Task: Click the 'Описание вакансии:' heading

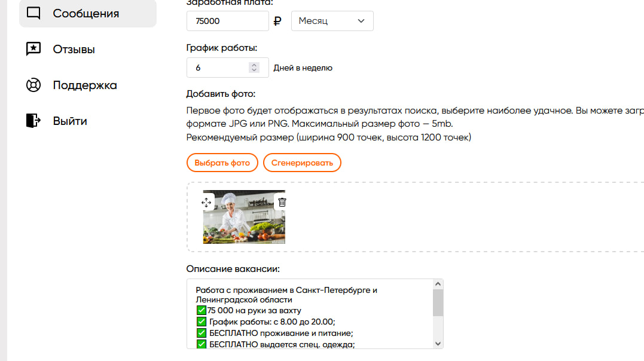Action: pos(233,268)
